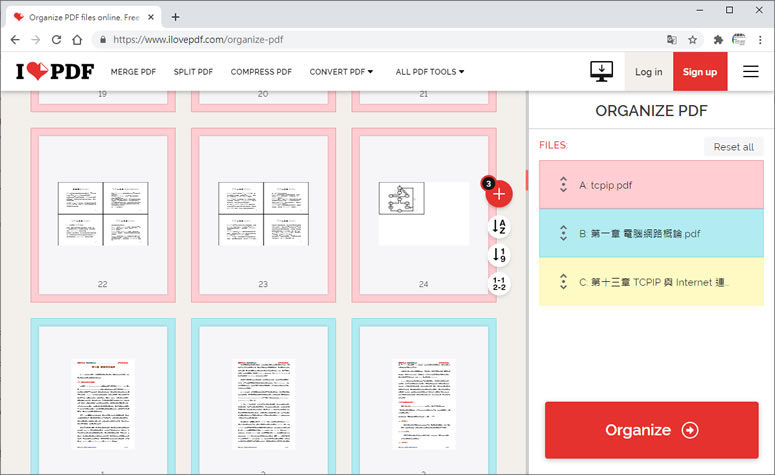Sort pages by number order icon

tap(501, 256)
